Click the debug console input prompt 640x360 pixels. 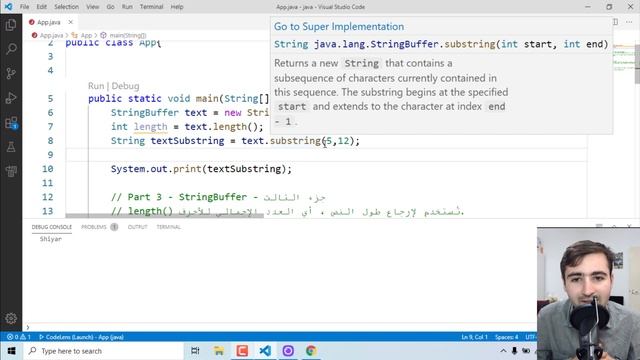coord(28,327)
